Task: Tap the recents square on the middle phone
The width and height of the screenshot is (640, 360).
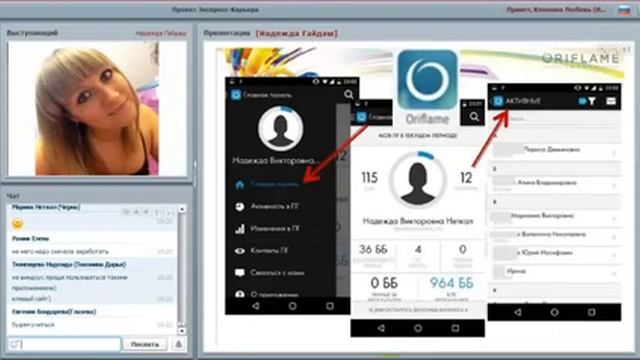Action: (x=455, y=328)
